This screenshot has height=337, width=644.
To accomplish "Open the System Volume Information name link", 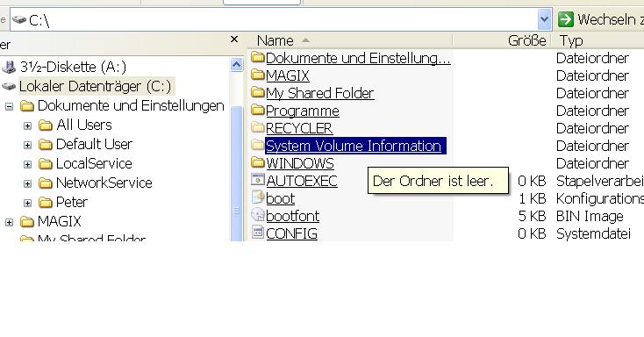I will point(354,146).
